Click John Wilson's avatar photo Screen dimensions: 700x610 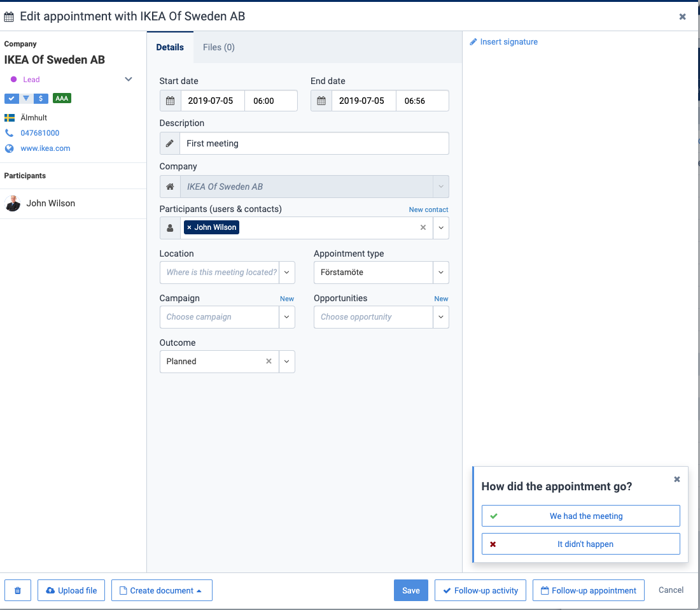pos(13,203)
